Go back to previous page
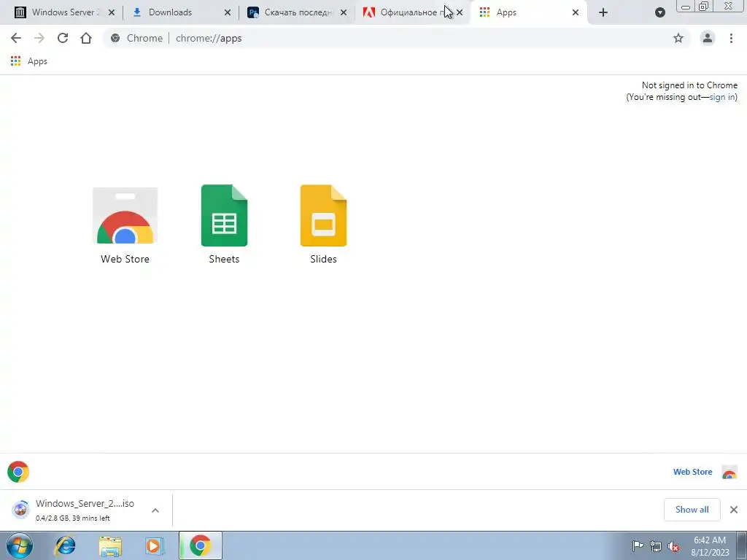 click(x=16, y=38)
